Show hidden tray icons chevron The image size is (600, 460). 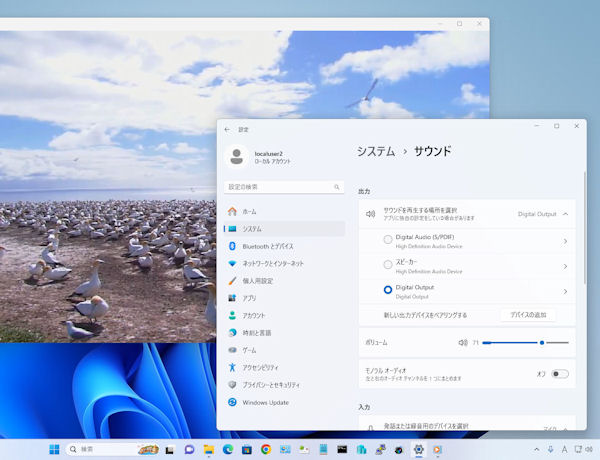coord(537,449)
